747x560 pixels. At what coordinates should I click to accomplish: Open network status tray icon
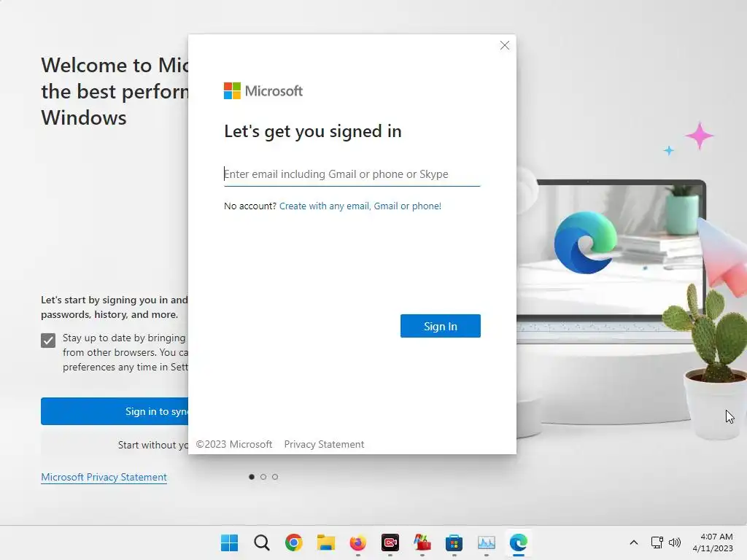tap(657, 542)
